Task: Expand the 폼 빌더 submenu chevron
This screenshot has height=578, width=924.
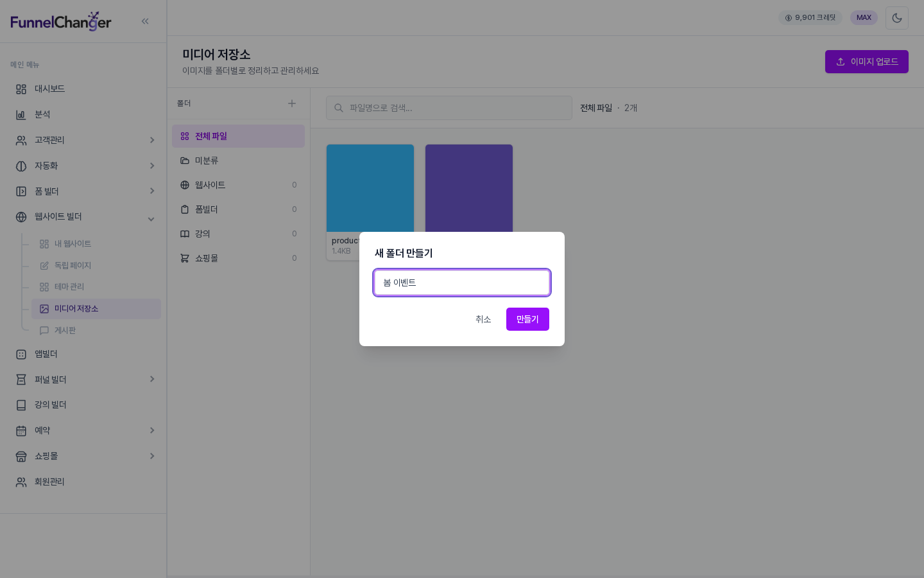Action: (152, 191)
